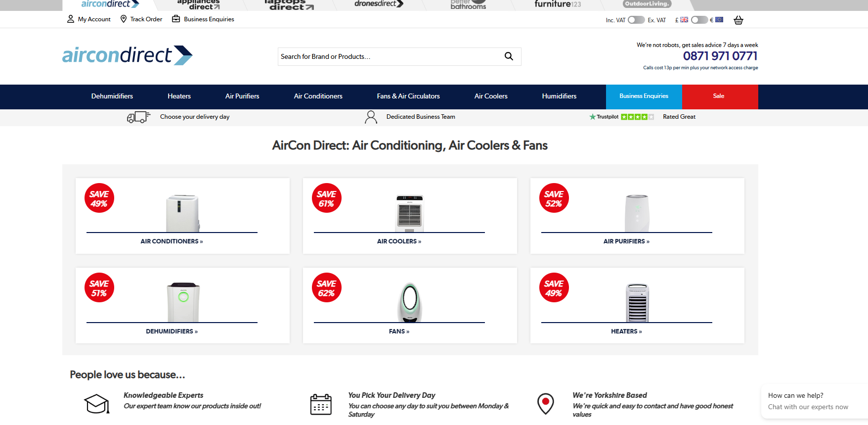
Task: Toggle the Inc. VAT / Ex. VAT switch
Action: (636, 20)
